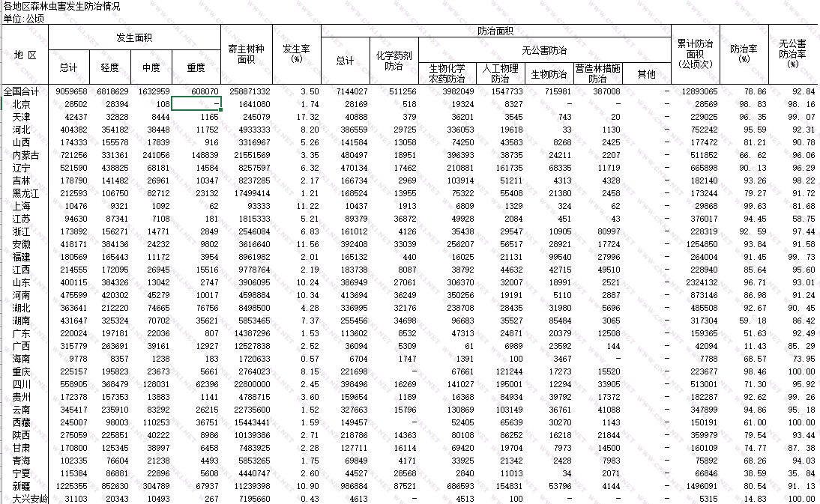Click the 人工物理防治 header
The height and width of the screenshot is (504, 820).
[501, 73]
